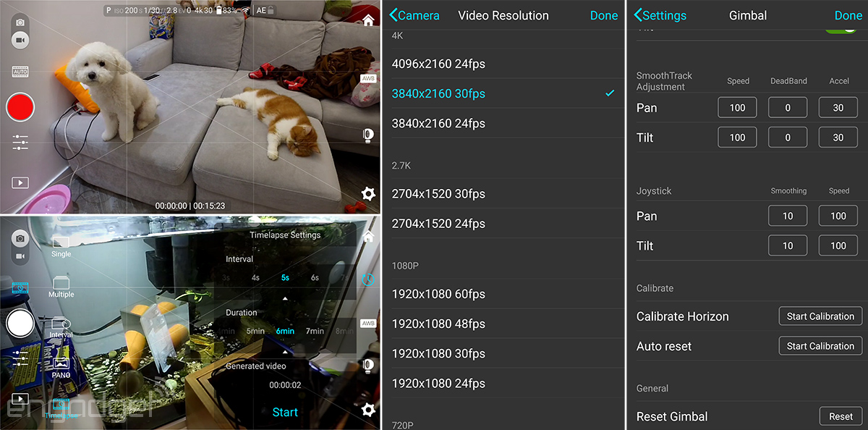This screenshot has width=868, height=430.
Task: Open the camera adjustment sliders panel
Action: (20, 142)
